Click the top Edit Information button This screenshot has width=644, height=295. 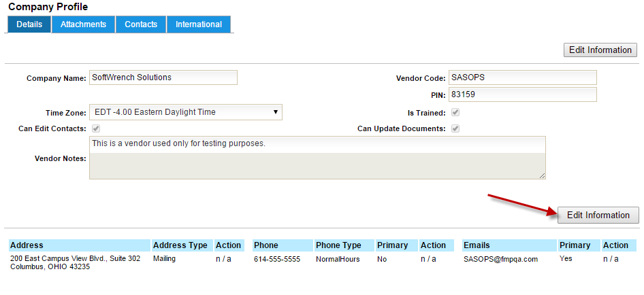tap(600, 50)
